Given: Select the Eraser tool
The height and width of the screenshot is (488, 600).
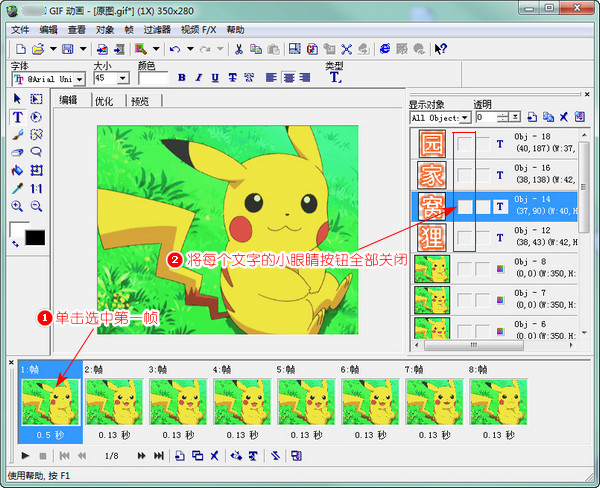Looking at the screenshot, I should [17, 152].
